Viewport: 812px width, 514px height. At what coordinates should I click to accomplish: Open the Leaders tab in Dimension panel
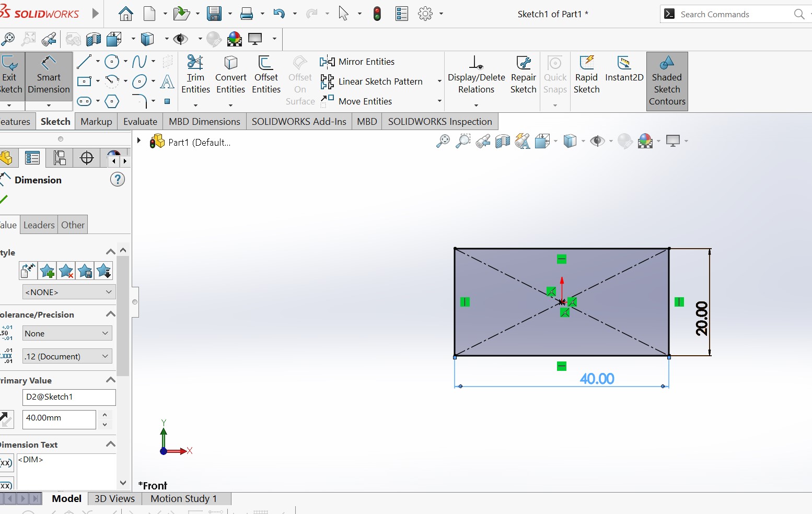39,225
